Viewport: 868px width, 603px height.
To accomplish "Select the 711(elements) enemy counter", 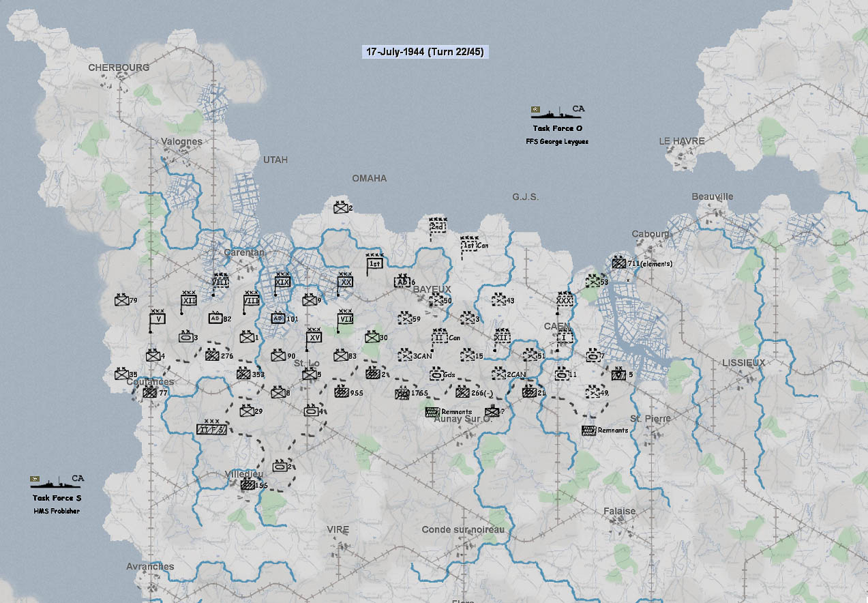I will [x=619, y=263].
